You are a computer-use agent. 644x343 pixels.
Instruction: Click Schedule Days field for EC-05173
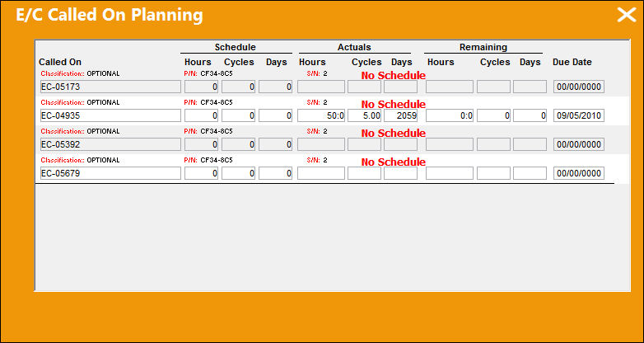275,87
